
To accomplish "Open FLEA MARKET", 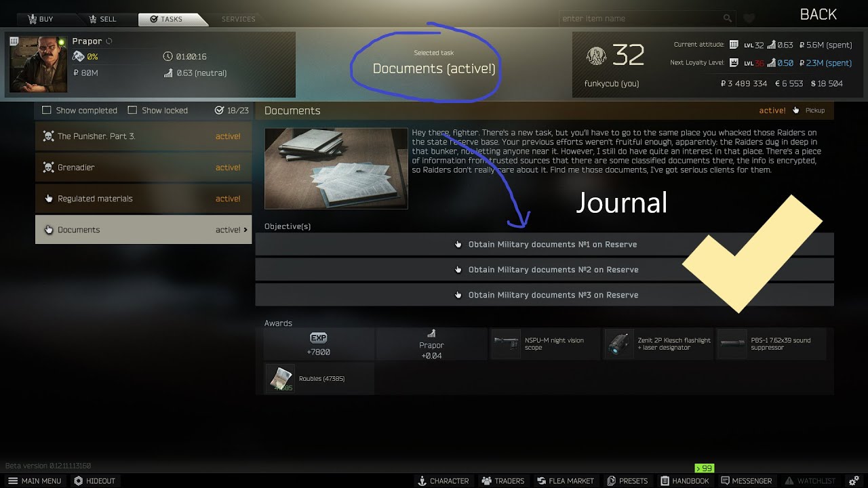I will [x=564, y=481].
